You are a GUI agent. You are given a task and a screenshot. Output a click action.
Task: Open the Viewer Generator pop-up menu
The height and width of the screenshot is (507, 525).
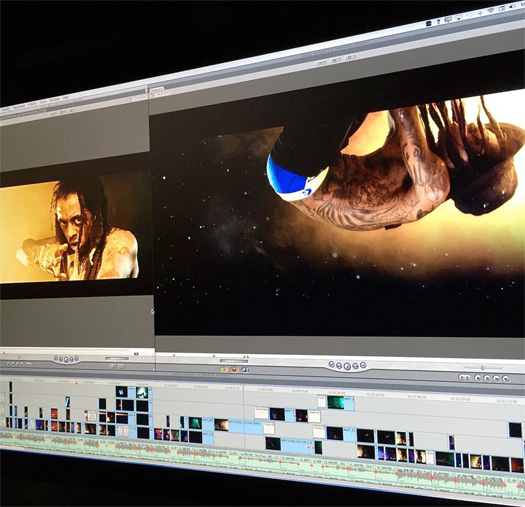[x=122, y=366]
